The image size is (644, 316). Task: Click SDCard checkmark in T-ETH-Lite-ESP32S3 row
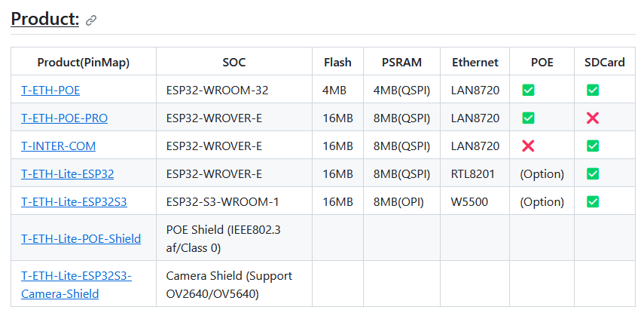(x=593, y=201)
